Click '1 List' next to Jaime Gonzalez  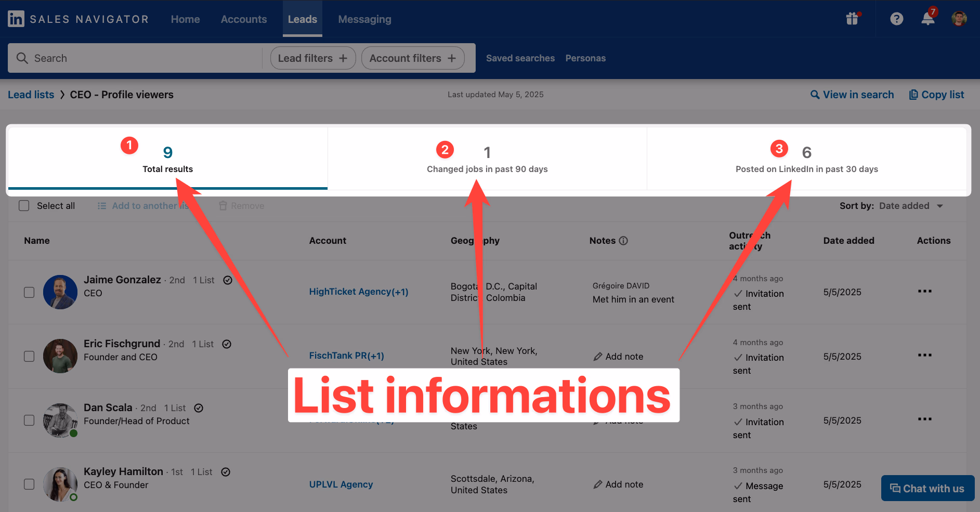pos(204,280)
